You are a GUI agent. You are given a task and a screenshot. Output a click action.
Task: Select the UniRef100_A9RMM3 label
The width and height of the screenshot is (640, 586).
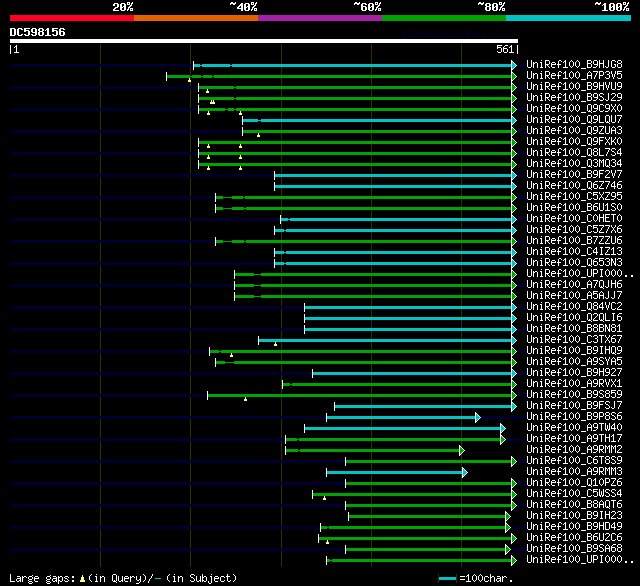pos(574,472)
